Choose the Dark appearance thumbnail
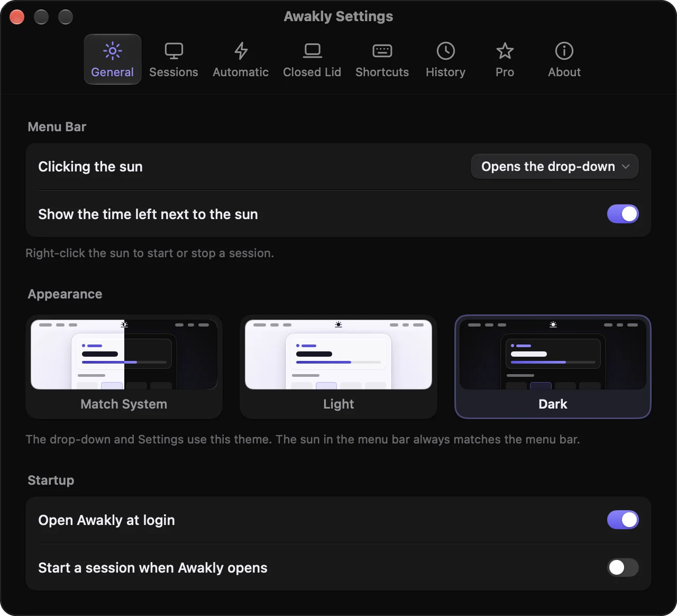The height and width of the screenshot is (616, 677). [553, 367]
